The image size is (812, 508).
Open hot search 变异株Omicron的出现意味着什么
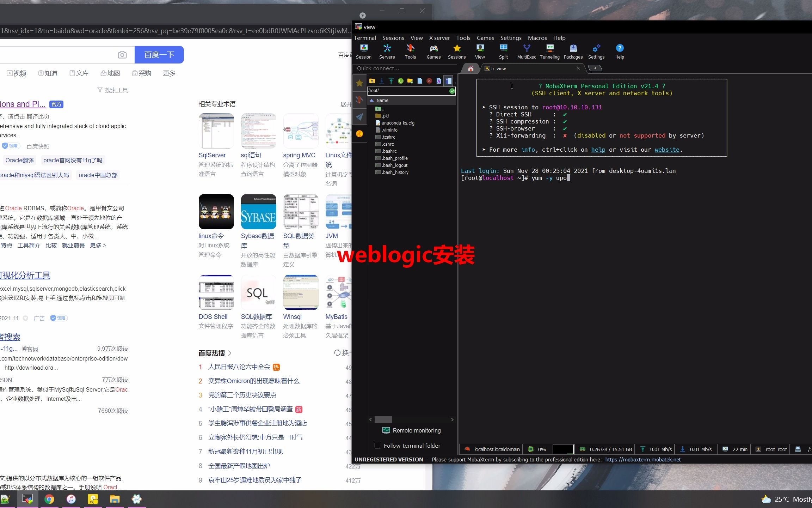pos(253,381)
